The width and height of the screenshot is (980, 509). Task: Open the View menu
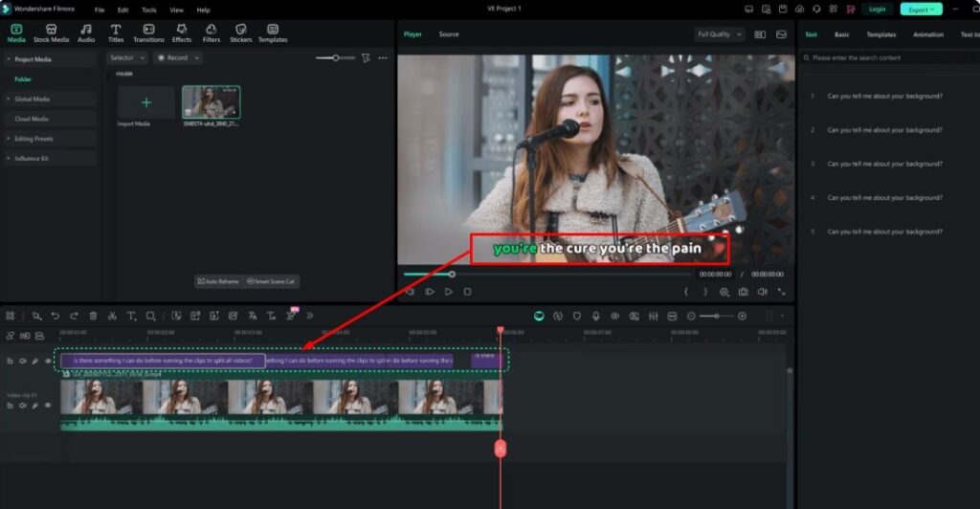pyautogui.click(x=177, y=10)
